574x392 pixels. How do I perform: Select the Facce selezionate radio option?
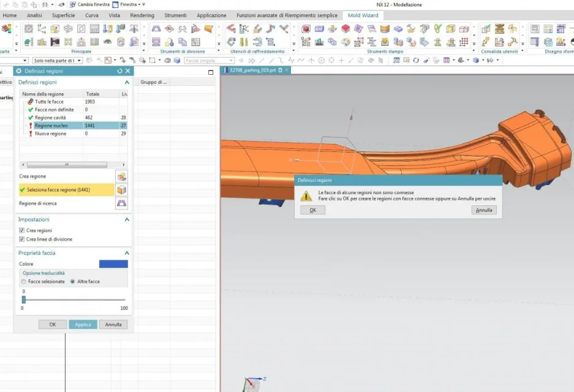[x=24, y=282]
